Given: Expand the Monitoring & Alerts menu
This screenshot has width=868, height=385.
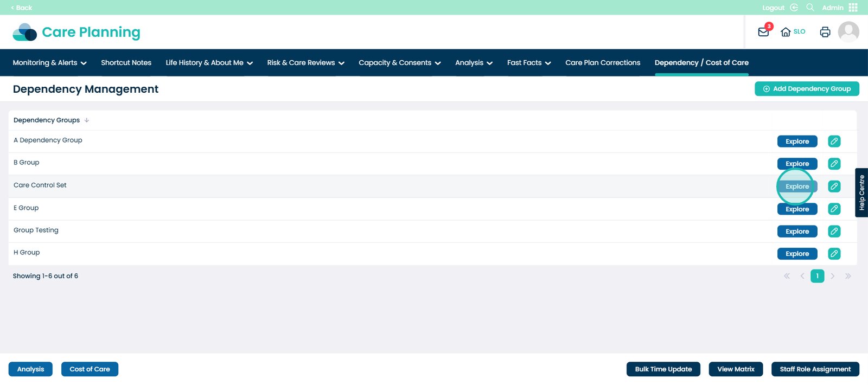Looking at the screenshot, I should click(49, 63).
